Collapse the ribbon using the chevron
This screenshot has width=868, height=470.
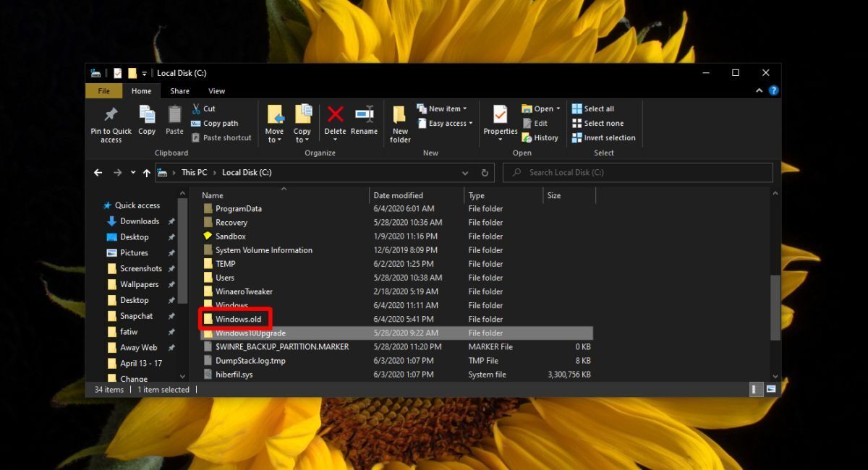[759, 91]
